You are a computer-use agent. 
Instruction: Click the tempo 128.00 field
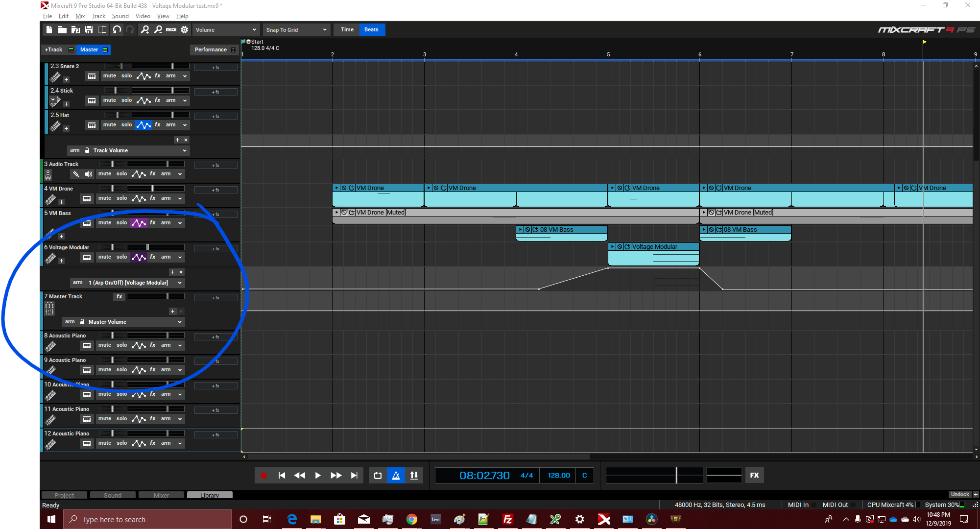tap(559, 475)
